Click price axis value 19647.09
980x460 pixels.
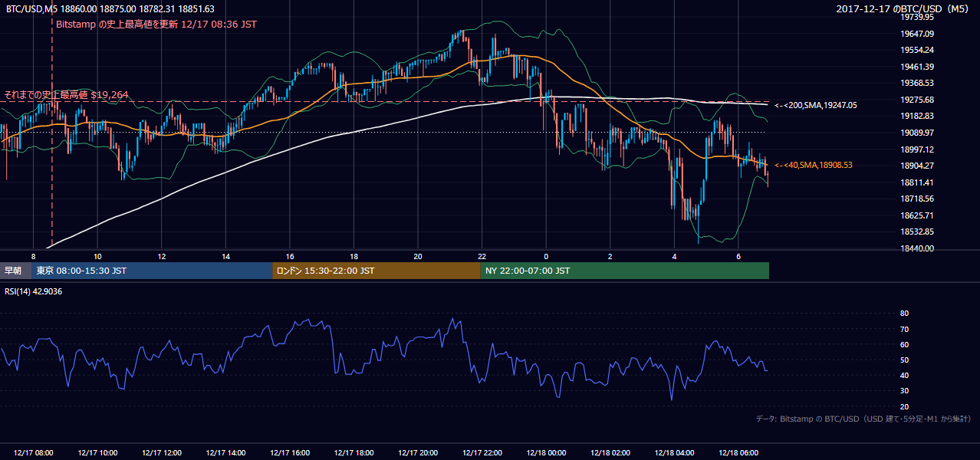[x=917, y=34]
